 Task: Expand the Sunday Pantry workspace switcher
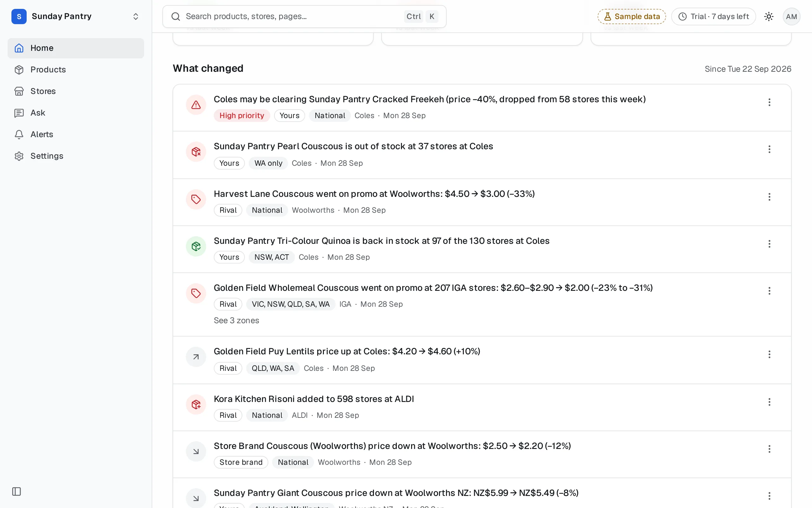(x=76, y=17)
